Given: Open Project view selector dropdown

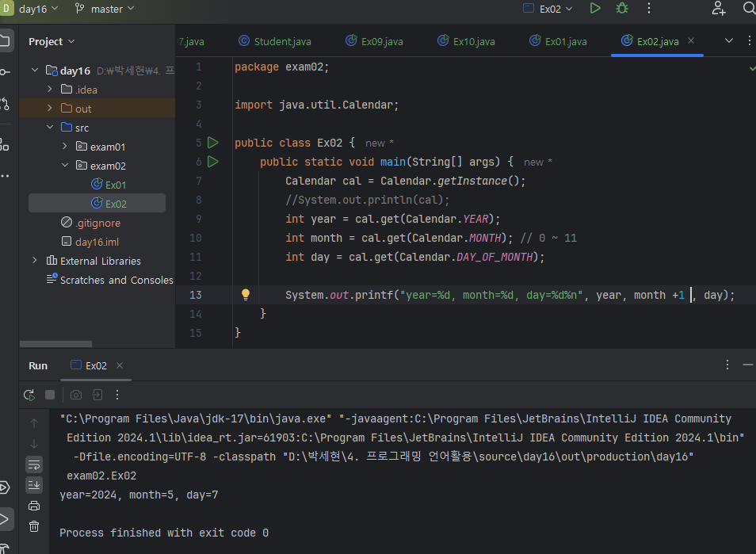Looking at the screenshot, I should click(52, 41).
